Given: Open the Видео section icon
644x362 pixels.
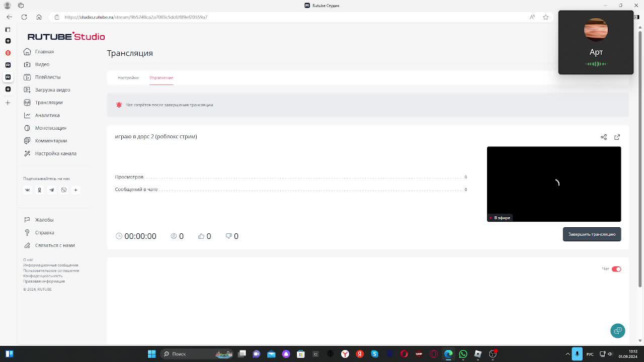Looking at the screenshot, I should click(x=27, y=64).
